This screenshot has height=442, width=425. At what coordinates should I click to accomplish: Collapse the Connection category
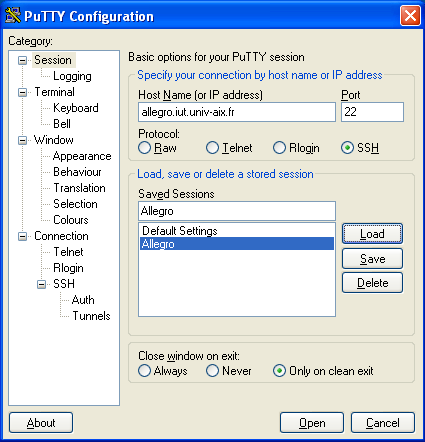click(22, 236)
